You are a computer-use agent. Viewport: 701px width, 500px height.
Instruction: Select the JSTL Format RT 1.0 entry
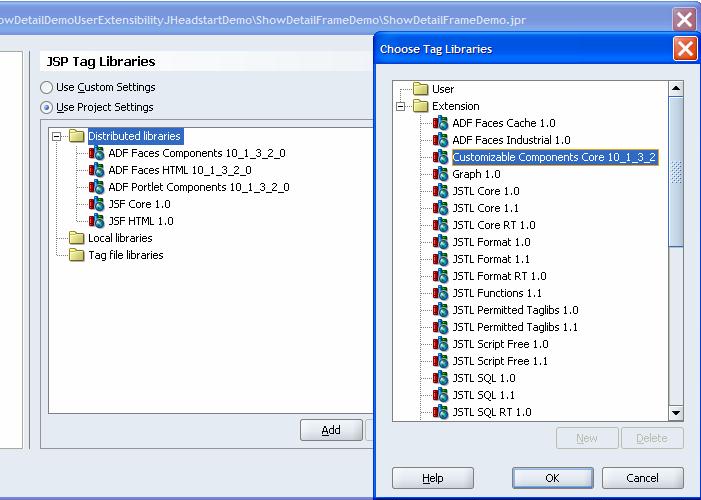click(x=499, y=276)
